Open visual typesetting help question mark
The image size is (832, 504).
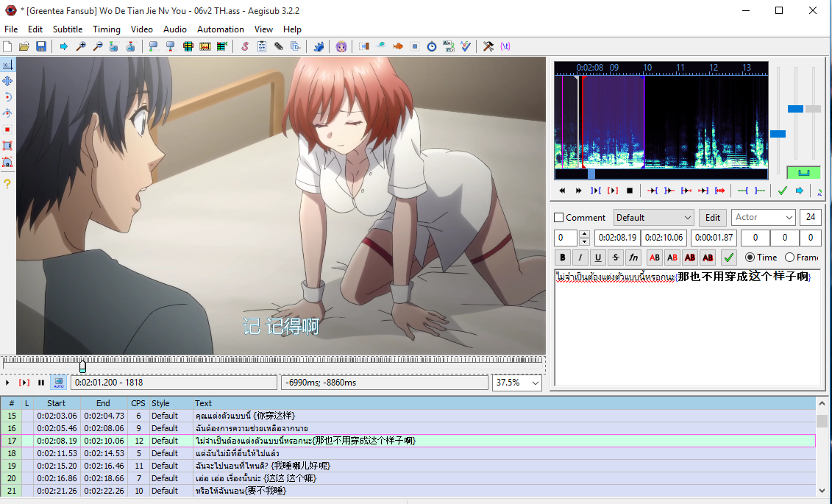click(x=7, y=183)
